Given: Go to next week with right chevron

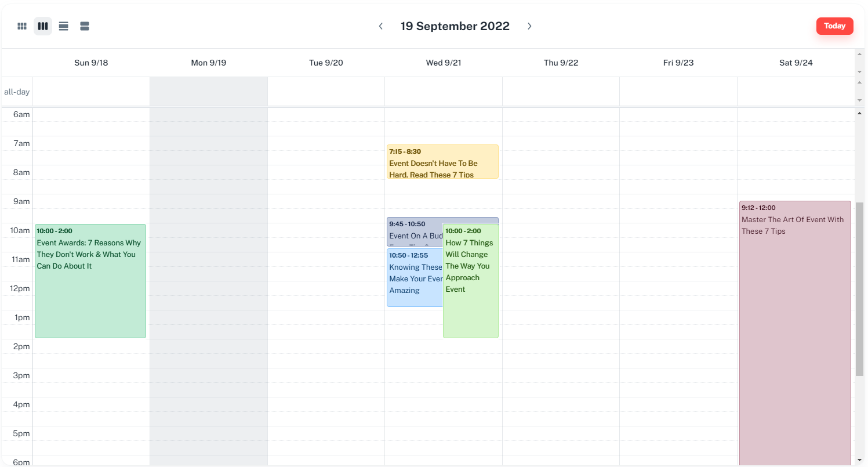Looking at the screenshot, I should point(529,26).
